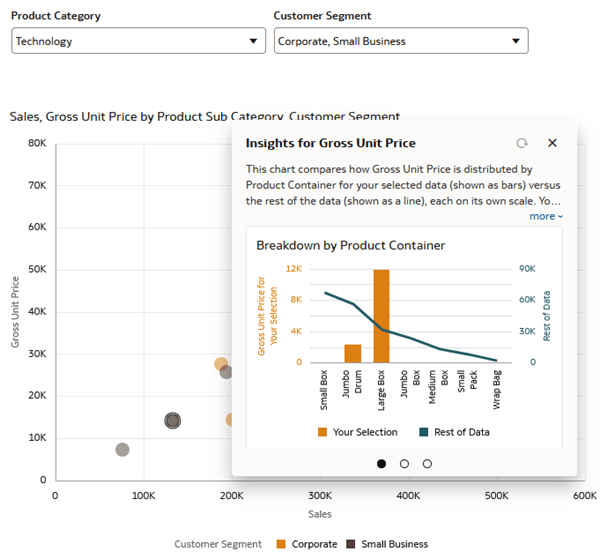Click the gray scatter point near 7K

pyautogui.click(x=122, y=450)
